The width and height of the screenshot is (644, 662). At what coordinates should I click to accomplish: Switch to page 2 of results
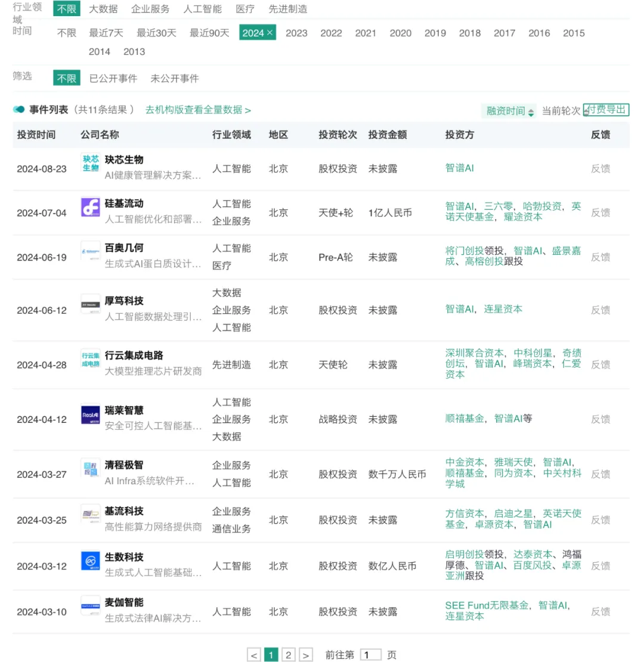click(x=289, y=655)
